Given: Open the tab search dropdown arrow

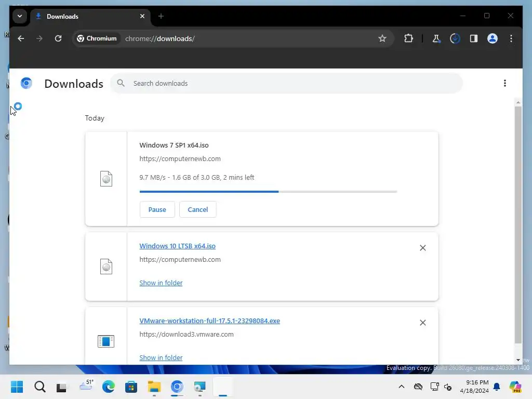Looking at the screenshot, I should click(x=20, y=16).
